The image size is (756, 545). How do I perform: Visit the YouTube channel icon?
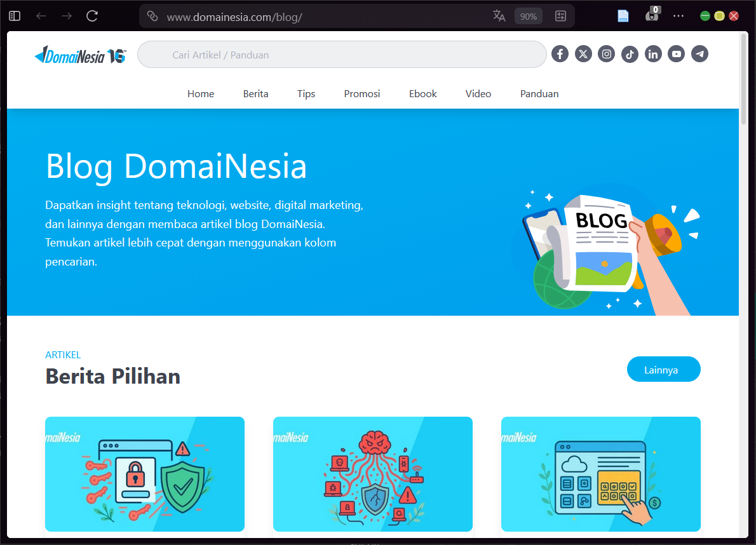click(x=676, y=54)
